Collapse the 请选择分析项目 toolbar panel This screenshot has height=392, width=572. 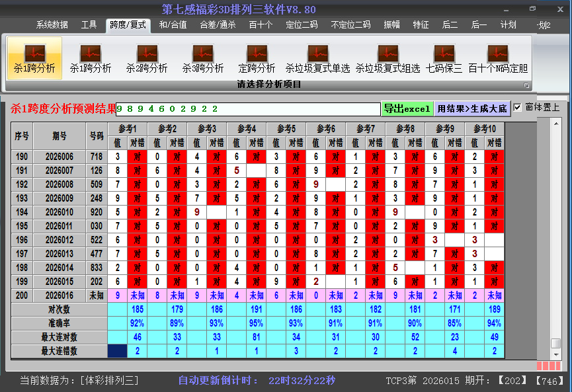[x=527, y=84]
